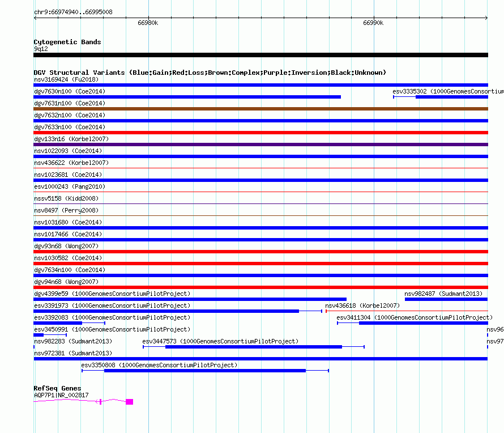Click the RefSeq Genes track title
The image size is (504, 433).
point(57,388)
